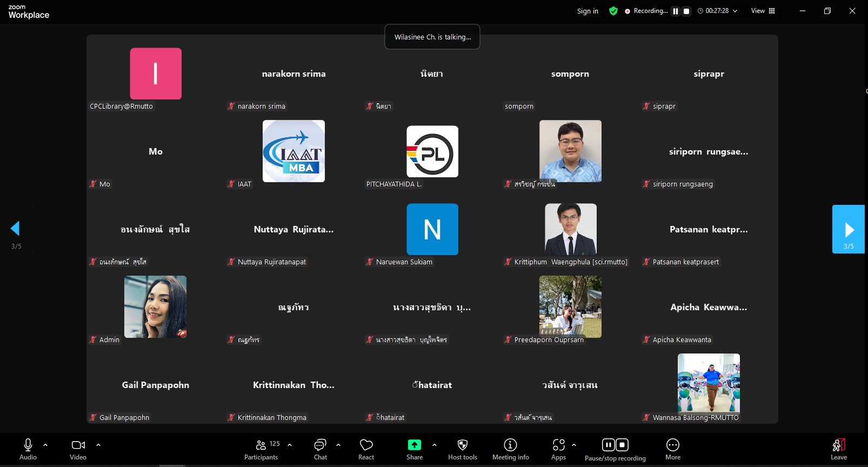Viewport: 868px width, 467px height.
Task: Open Host tools shield menu
Action: pyautogui.click(x=463, y=449)
